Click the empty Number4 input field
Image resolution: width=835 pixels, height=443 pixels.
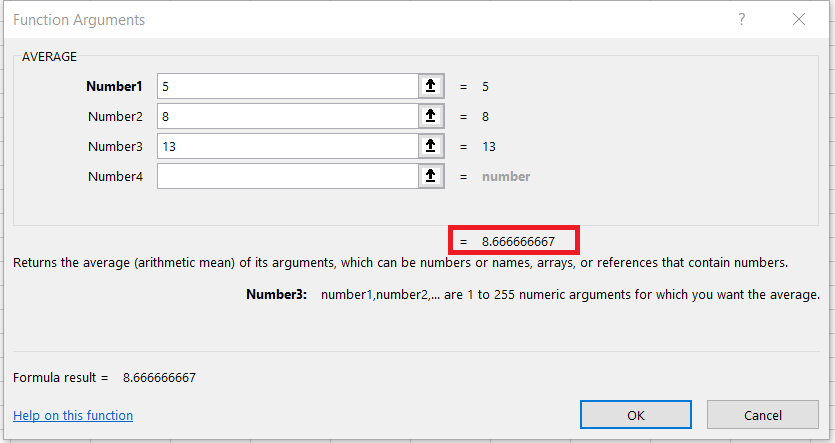(286, 176)
